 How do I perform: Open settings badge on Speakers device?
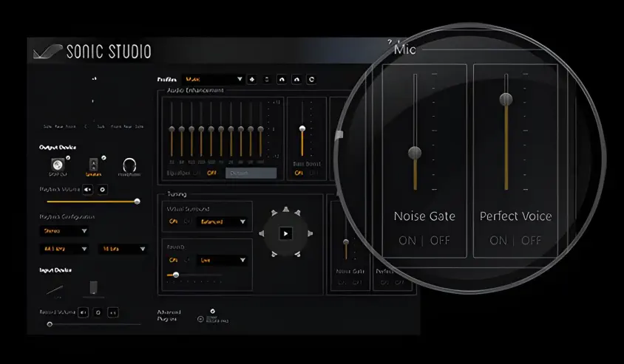tap(104, 158)
